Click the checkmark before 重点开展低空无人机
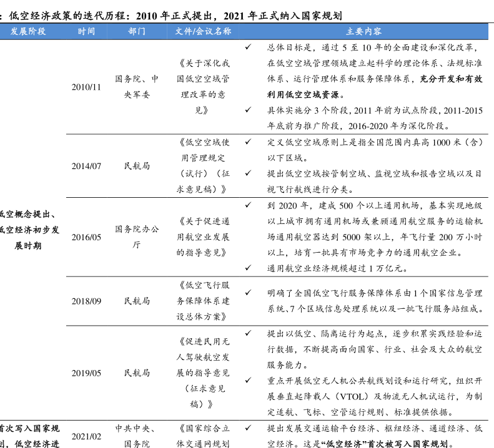 (x=249, y=380)
